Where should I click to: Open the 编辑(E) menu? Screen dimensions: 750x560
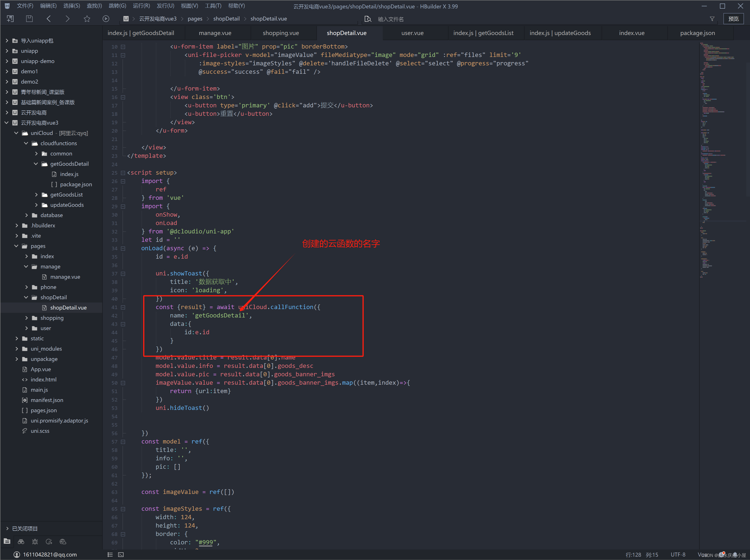click(48, 6)
